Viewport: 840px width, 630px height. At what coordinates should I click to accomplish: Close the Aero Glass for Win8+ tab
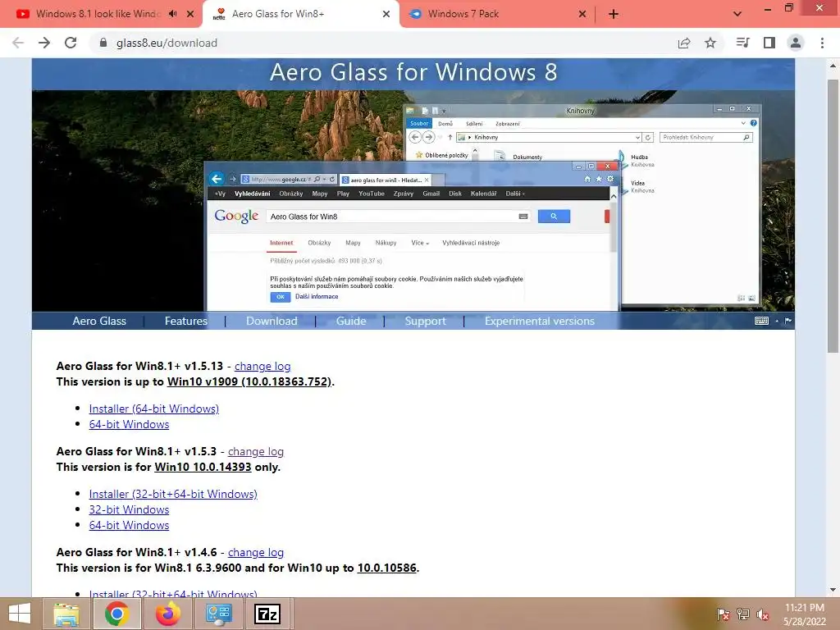point(386,14)
